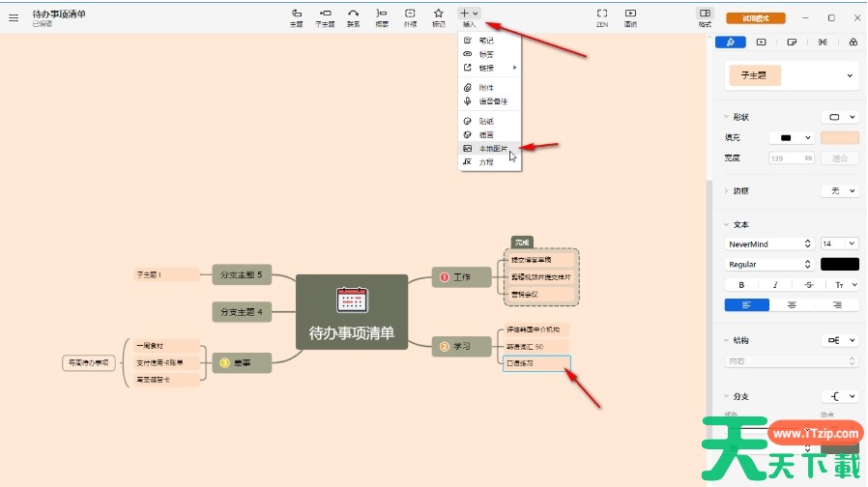Start 演说 (Pitch) presentation mode

630,16
